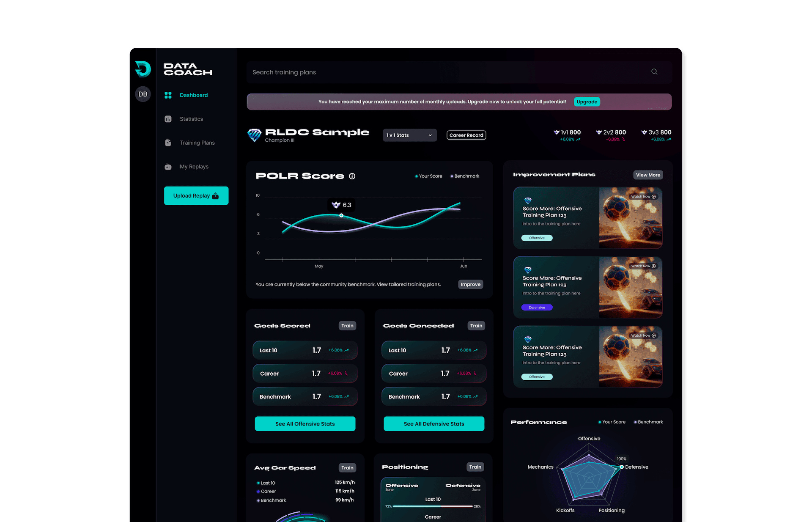Click the search magnifier icon

654,72
